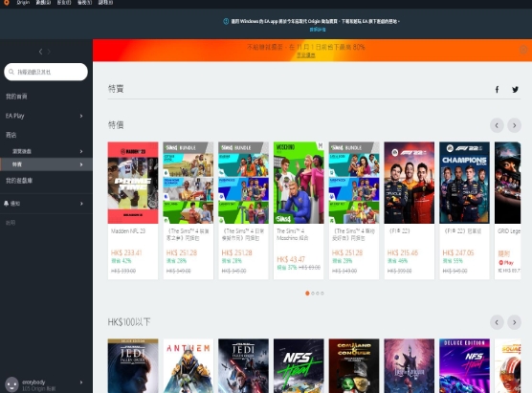
Task: Open the NFS Heat Deluxe Edition cover
Action: [464, 366]
